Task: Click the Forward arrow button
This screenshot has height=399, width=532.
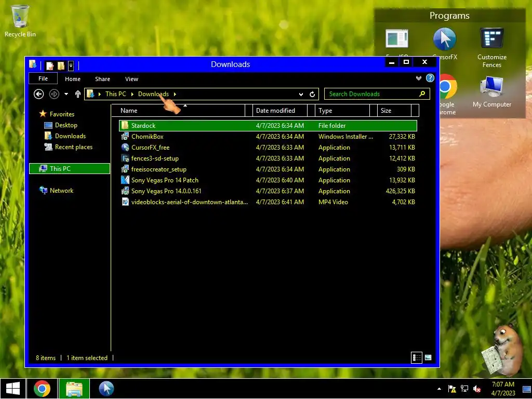Action: (x=54, y=94)
